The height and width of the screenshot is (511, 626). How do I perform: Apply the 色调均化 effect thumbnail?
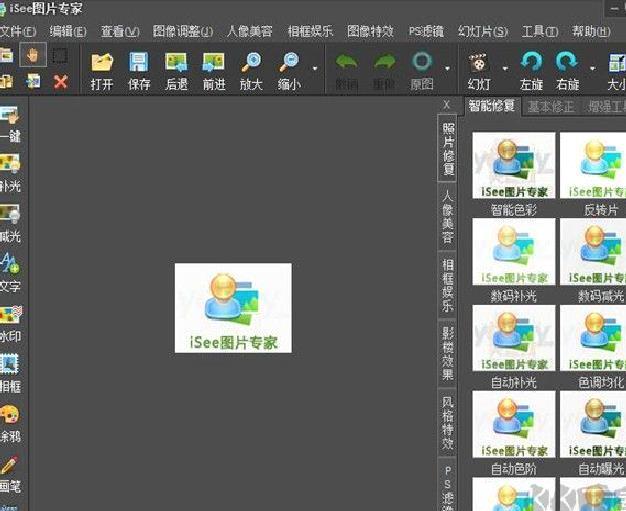pyautogui.click(x=593, y=338)
